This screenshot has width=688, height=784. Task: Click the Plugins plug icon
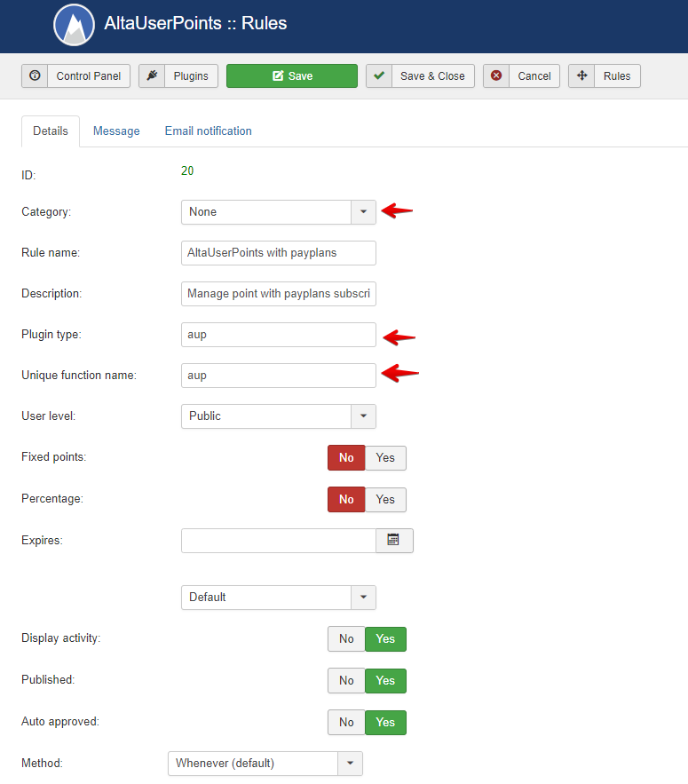[152, 75]
